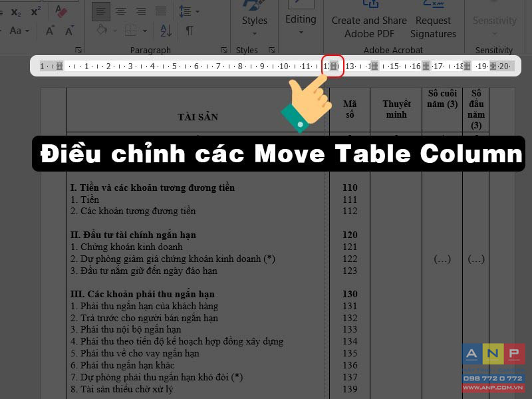This screenshot has height=399, width=532.
Task: Launch the Styles pane dialog launcher
Action: point(272,50)
